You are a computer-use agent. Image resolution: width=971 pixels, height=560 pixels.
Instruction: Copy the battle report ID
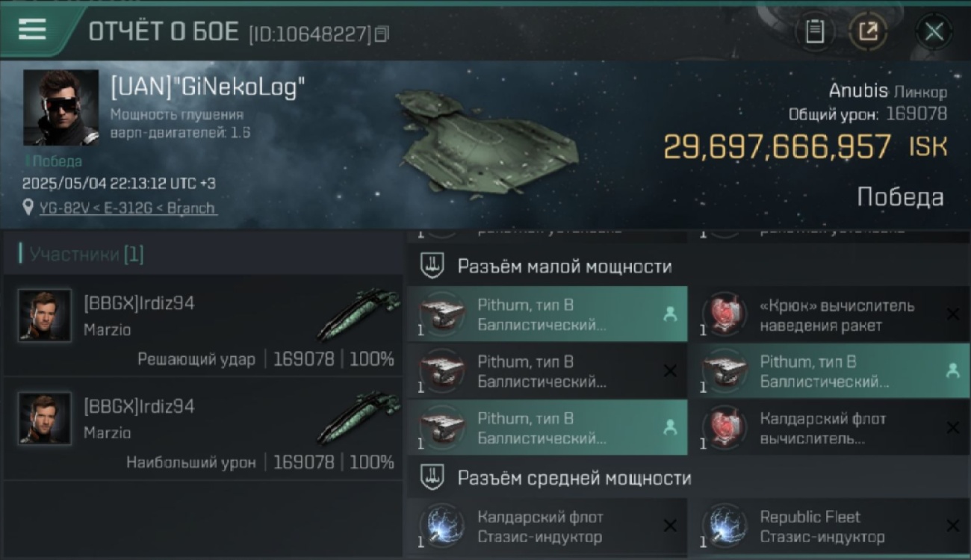(382, 34)
